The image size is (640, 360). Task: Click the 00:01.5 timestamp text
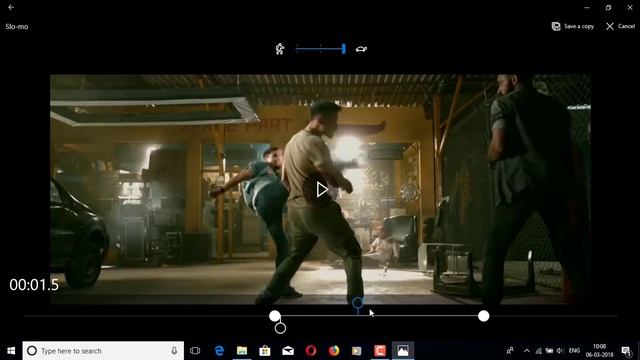[x=34, y=285]
